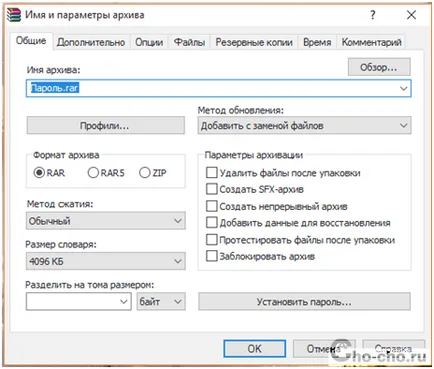Open the Файлы tab
The height and width of the screenshot is (369, 434).
click(x=189, y=42)
